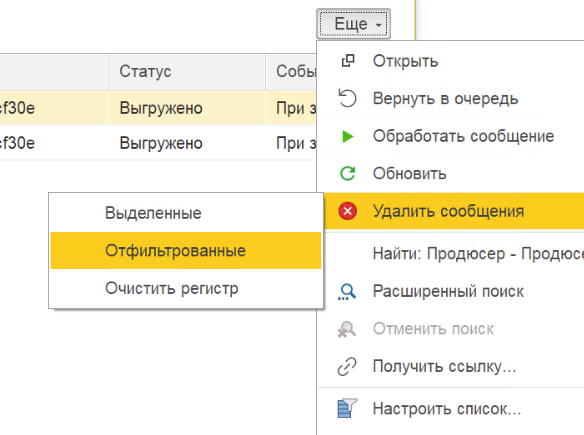Click the red cross icon for Удалить сообщения
Image resolution: width=584 pixels, height=435 pixels.
point(347,211)
